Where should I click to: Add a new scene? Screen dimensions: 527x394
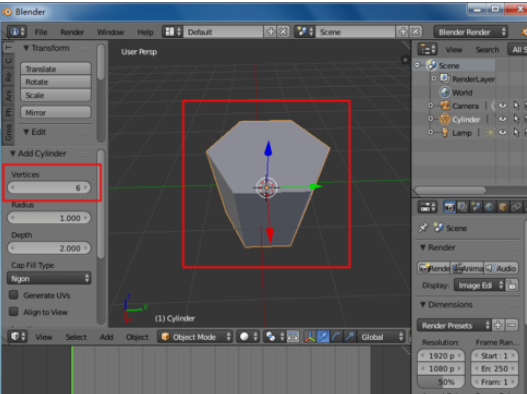point(403,32)
